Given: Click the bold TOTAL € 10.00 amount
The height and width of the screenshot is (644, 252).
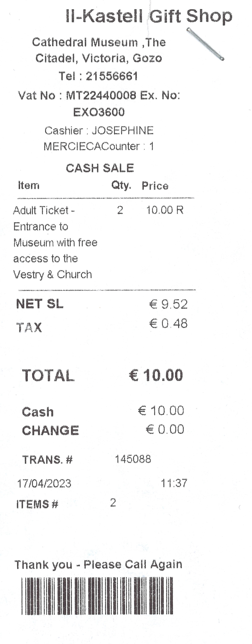Looking at the screenshot, I should [156, 375].
